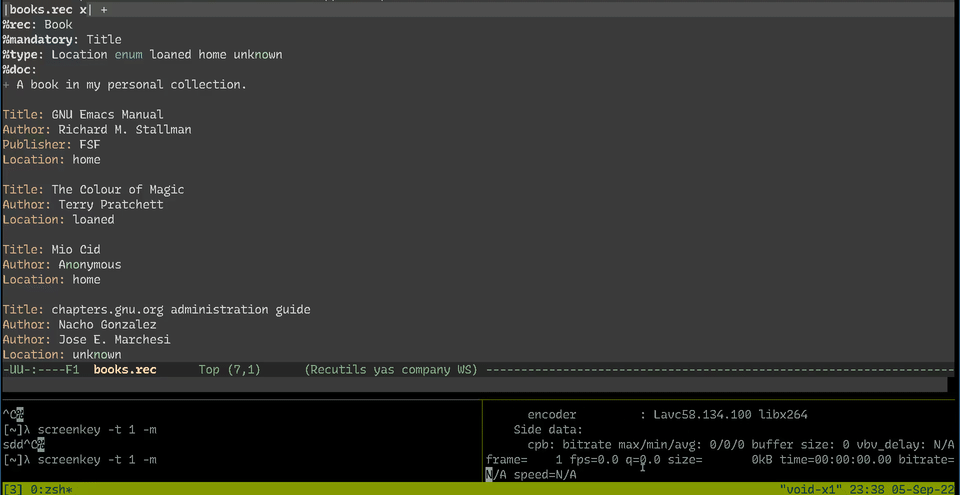Screen dimensions: 960x495
Task: Click the sdd^C line in terminal
Action: tap(23, 444)
